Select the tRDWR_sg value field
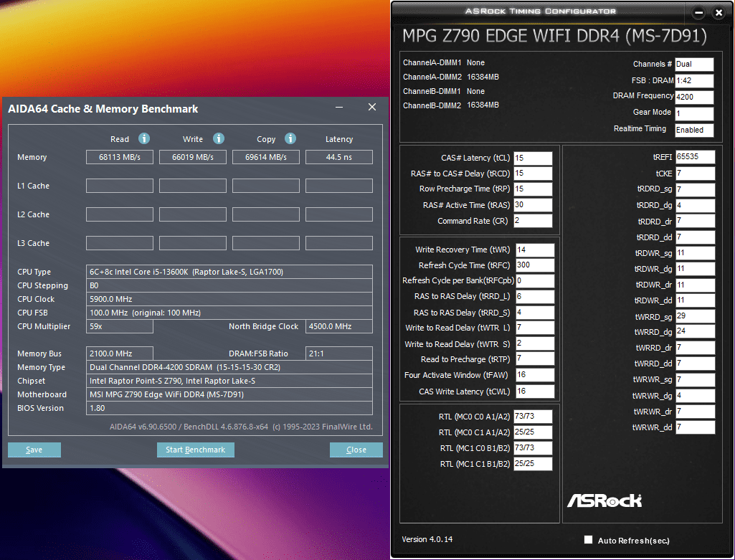The image size is (735, 560). pyautogui.click(x=695, y=253)
